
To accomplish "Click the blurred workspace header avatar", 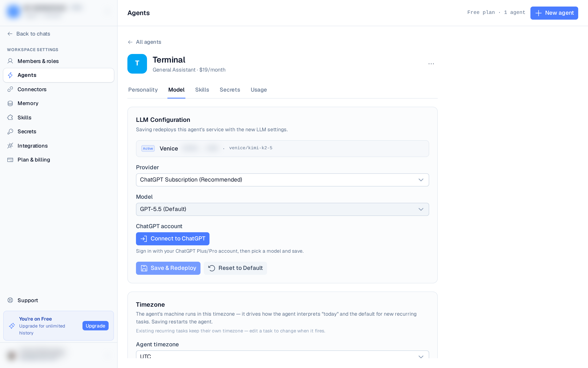I will pos(13,11).
